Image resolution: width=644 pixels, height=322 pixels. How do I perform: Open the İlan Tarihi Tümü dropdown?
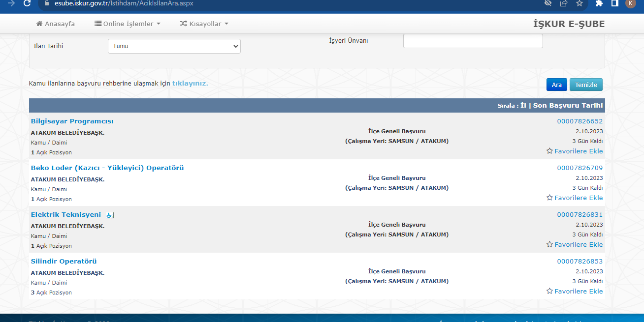[174, 46]
